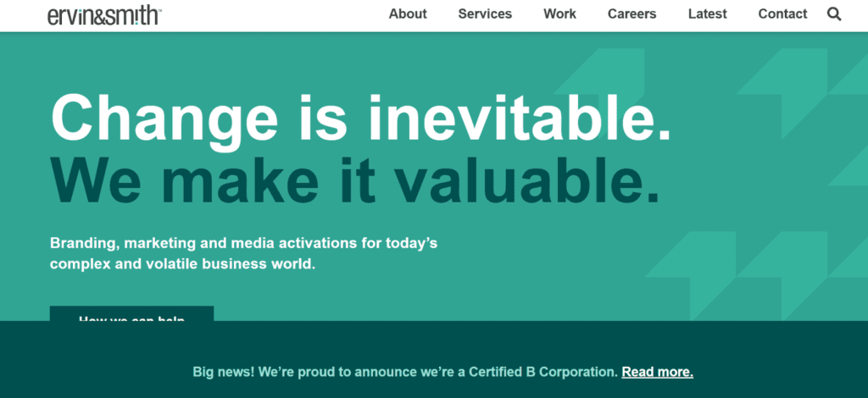
Task: Select Work in the navigation bar
Action: point(559,14)
